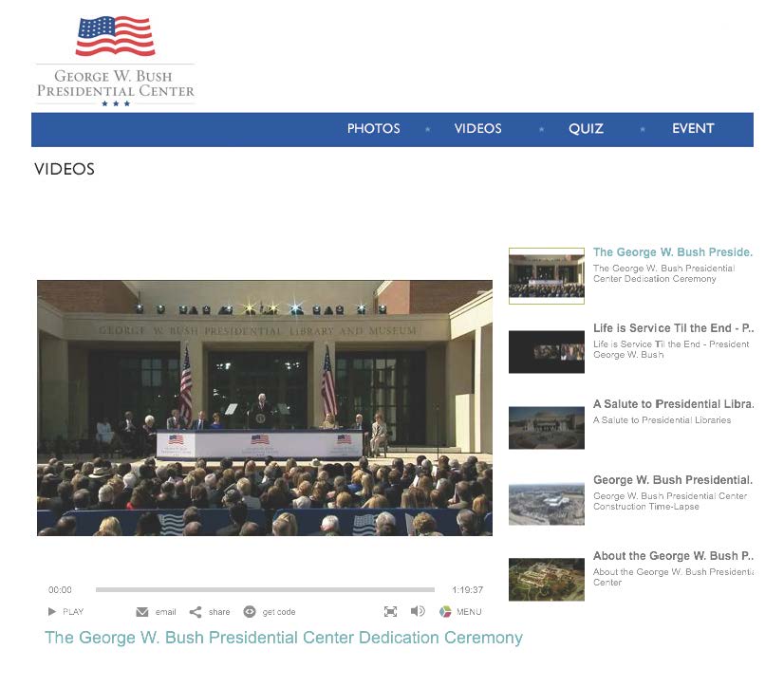
Task: Click the share text link
Action: point(219,612)
